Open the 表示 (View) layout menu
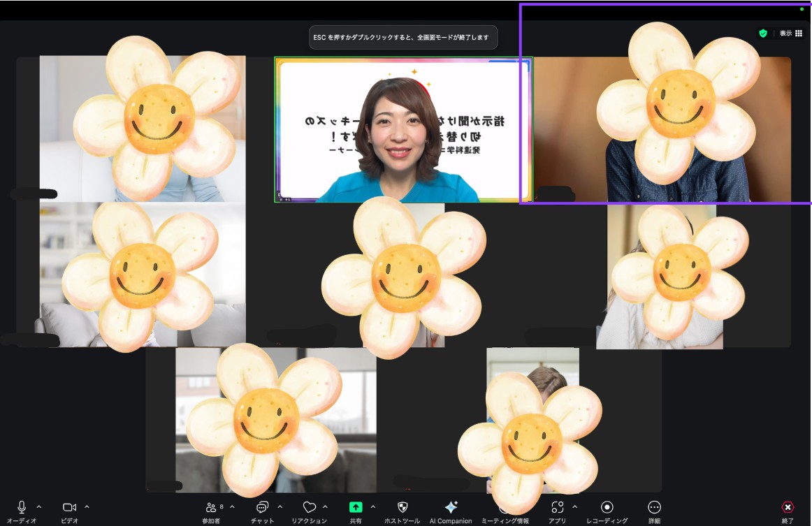The width and height of the screenshot is (812, 526). click(x=791, y=34)
